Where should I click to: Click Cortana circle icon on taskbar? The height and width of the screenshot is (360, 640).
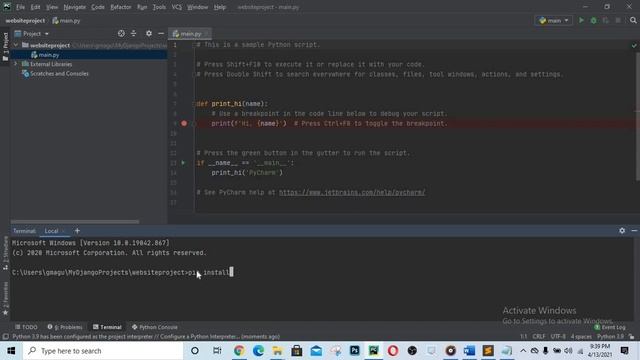click(195, 351)
